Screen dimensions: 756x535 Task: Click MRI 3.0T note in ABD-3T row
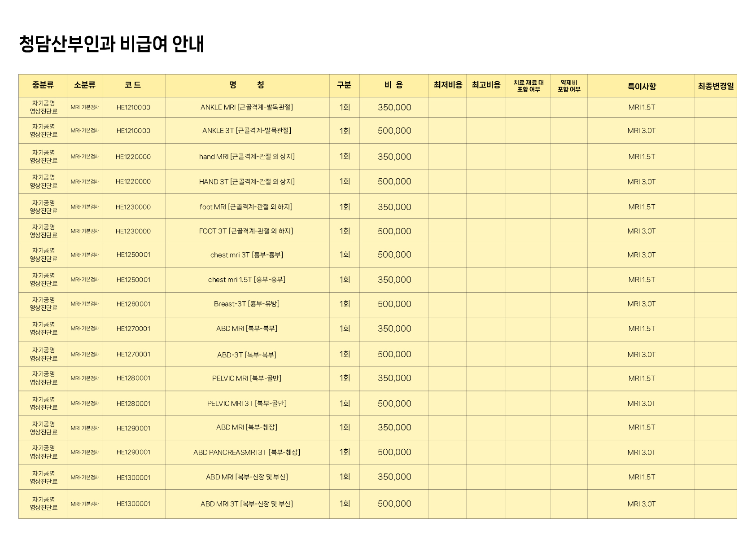pyautogui.click(x=642, y=355)
